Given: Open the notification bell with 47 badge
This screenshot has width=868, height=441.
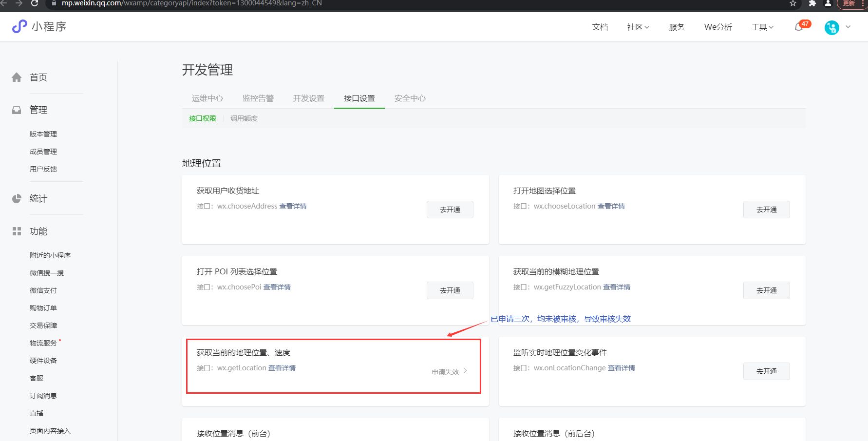Looking at the screenshot, I should (799, 27).
